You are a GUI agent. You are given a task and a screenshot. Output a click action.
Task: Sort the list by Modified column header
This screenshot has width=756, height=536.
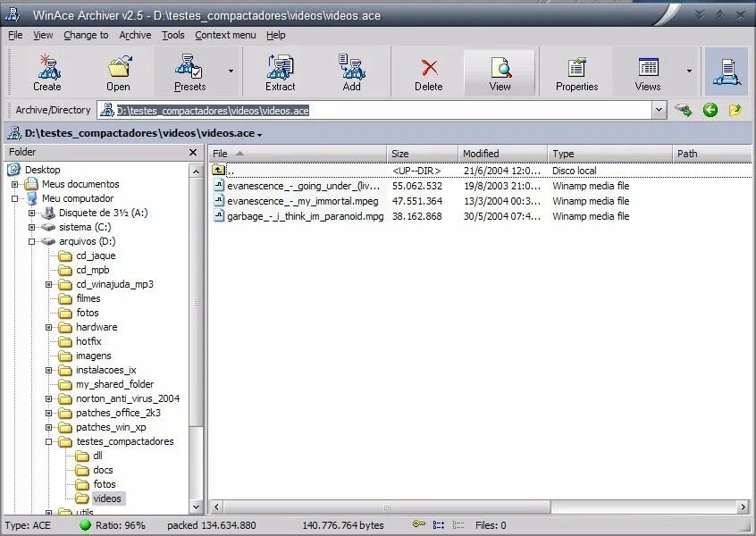click(502, 154)
